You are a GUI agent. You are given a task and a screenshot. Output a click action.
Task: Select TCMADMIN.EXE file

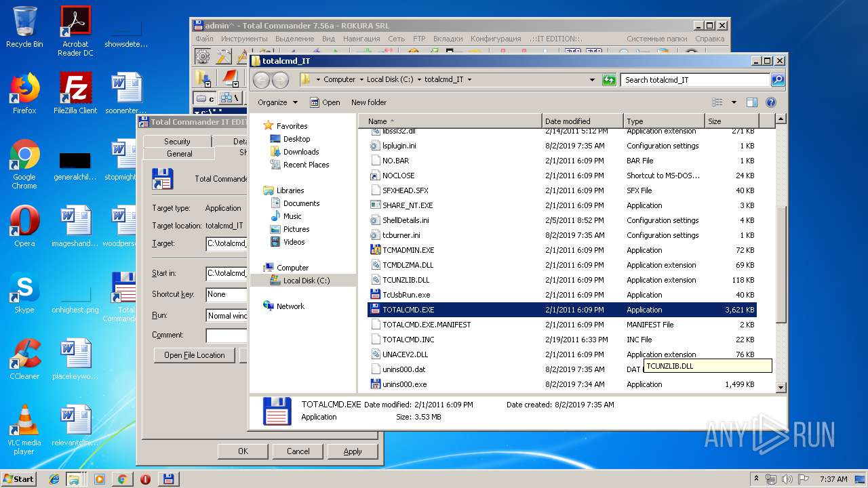click(561, 250)
